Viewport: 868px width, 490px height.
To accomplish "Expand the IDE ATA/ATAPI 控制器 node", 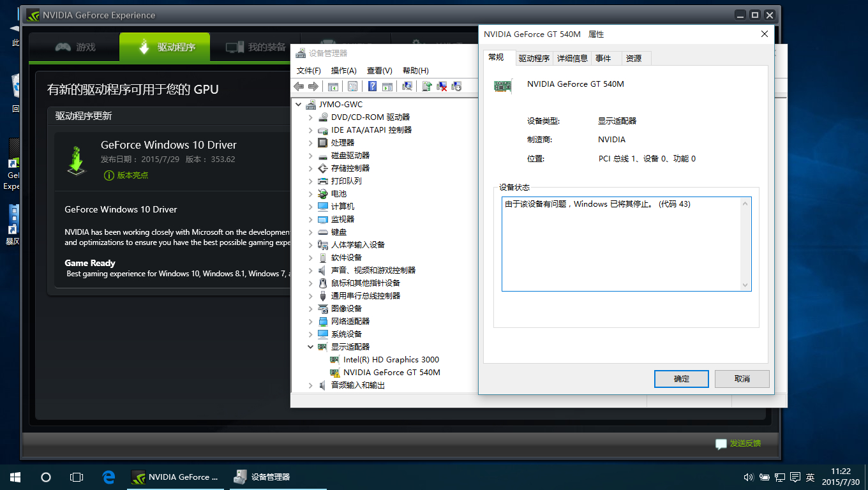I will coord(311,130).
